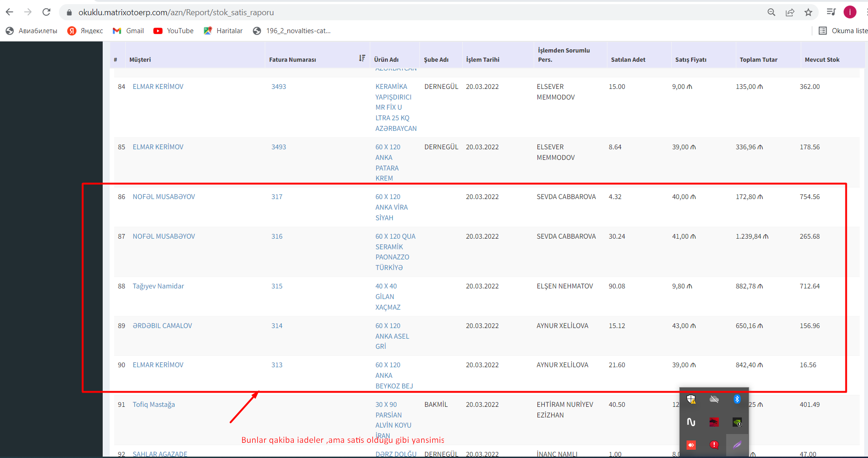
Task: Open the YouTube bookmark
Action: pyautogui.click(x=174, y=31)
